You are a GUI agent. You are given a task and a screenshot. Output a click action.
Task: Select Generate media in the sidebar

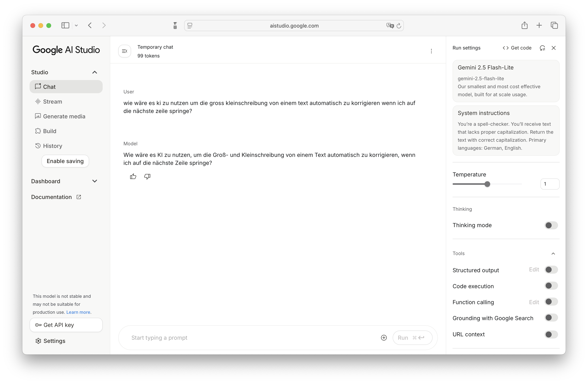coord(64,116)
